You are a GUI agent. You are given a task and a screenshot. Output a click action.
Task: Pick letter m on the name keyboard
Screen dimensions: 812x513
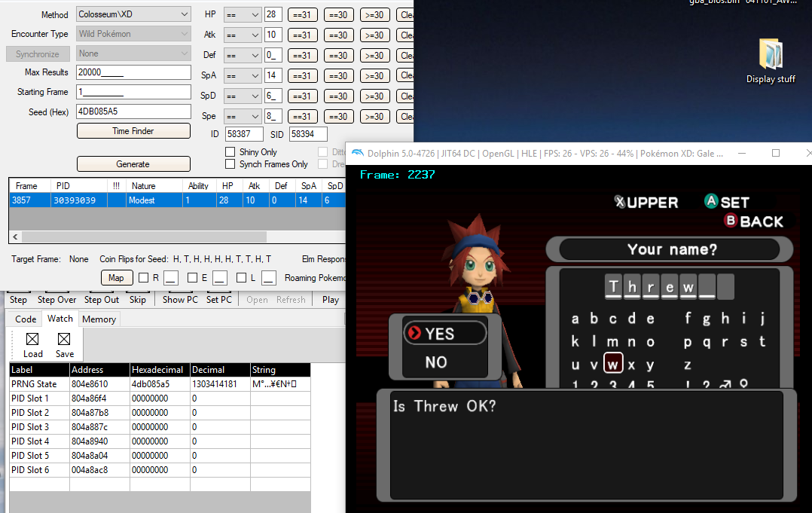coord(612,342)
